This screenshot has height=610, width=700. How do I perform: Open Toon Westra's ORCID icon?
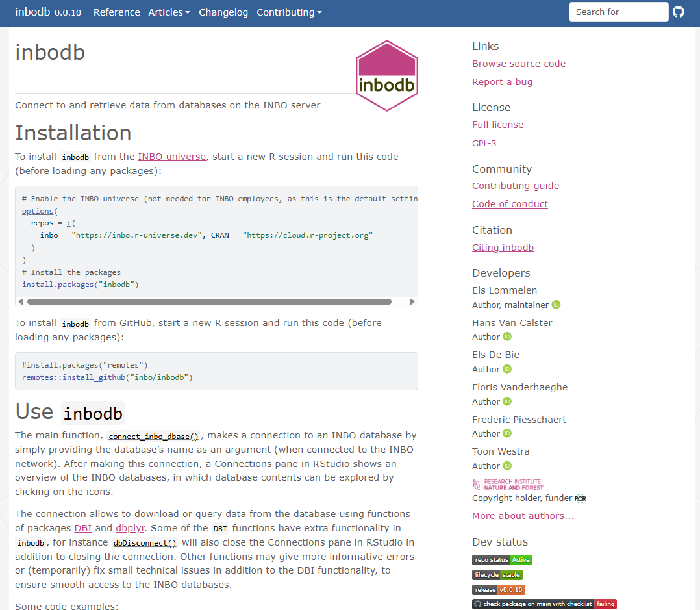coord(507,466)
